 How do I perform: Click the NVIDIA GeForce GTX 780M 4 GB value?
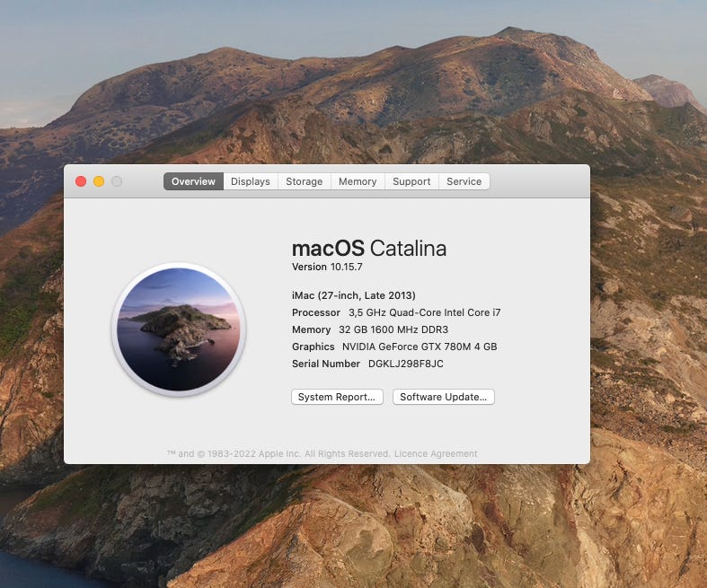pos(420,347)
